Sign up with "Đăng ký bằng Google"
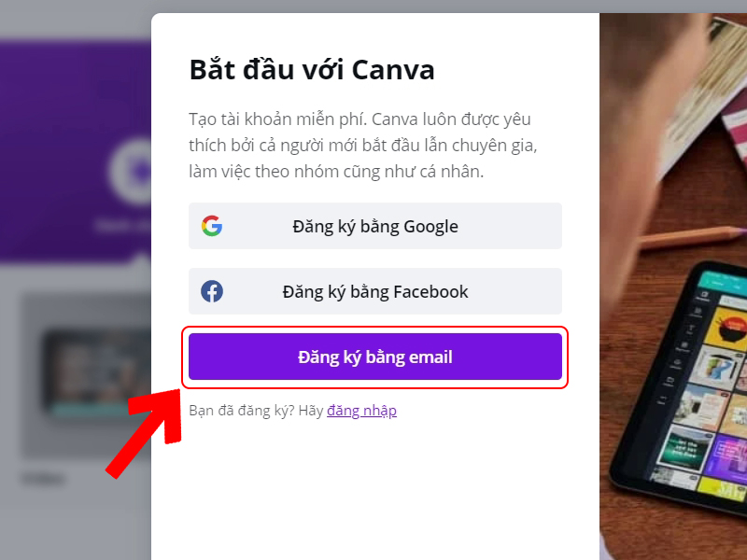Image resolution: width=747 pixels, height=560 pixels. pyautogui.click(x=375, y=226)
